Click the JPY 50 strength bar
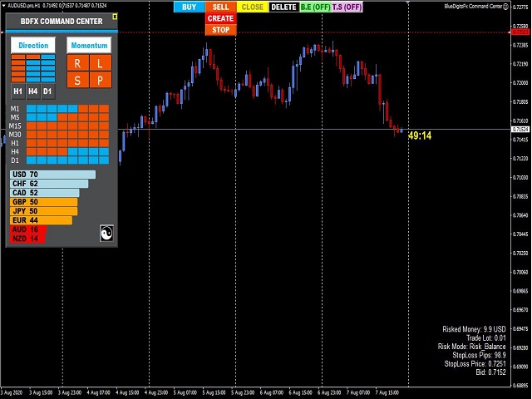 [x=44, y=211]
